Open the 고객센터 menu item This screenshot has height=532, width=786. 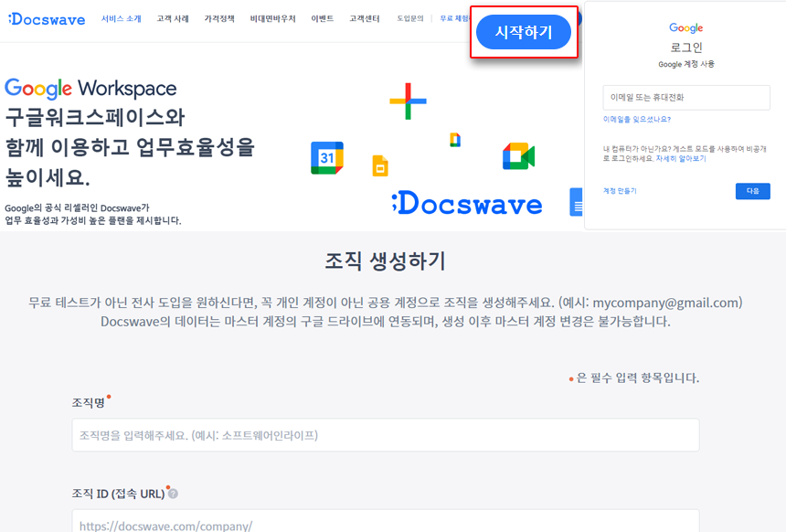365,18
